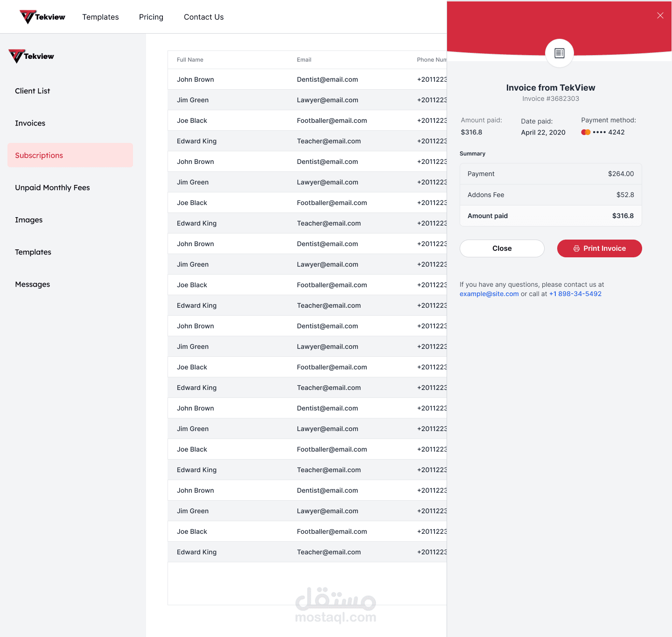Close the invoice panel with the X icon
Screen dimensions: 672x637
point(660,15)
